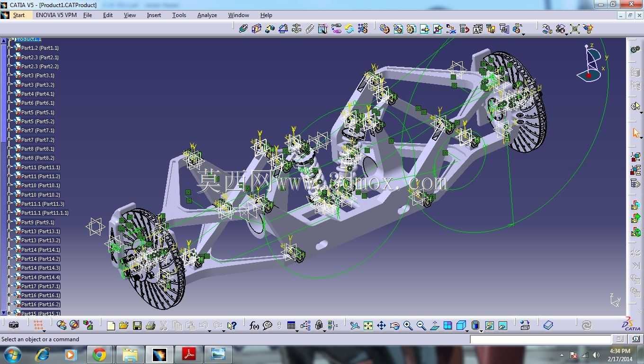Click the Save diskette icon
Viewport: 644px width, 364px height.
(x=137, y=325)
